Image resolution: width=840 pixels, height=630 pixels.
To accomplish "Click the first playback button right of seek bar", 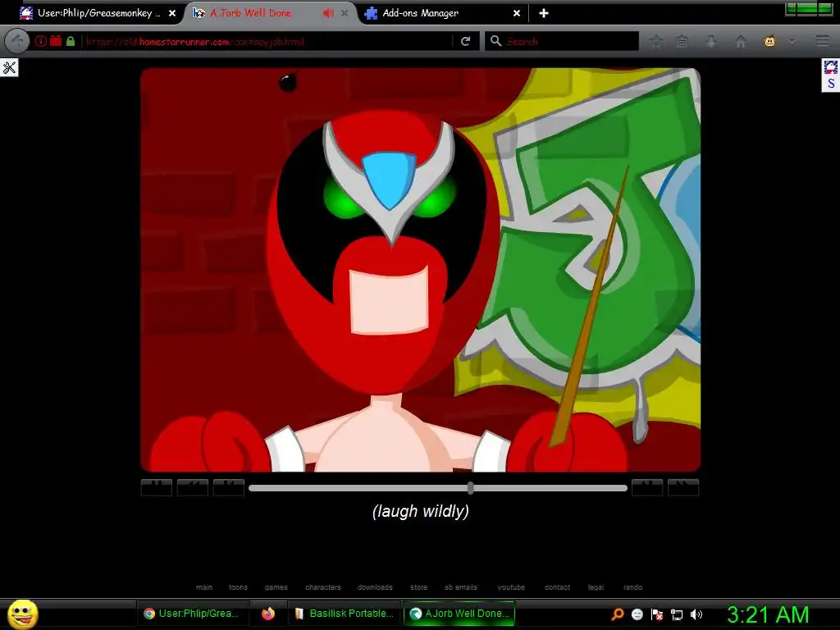I will [x=647, y=487].
